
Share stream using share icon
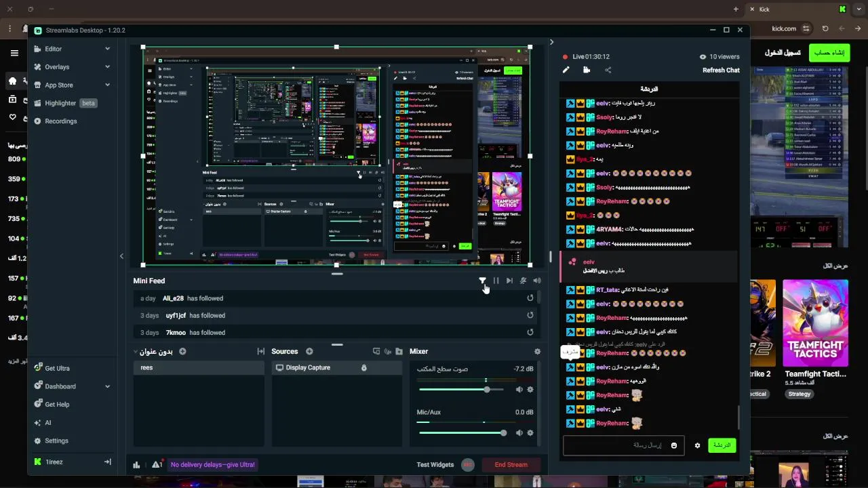coord(608,70)
